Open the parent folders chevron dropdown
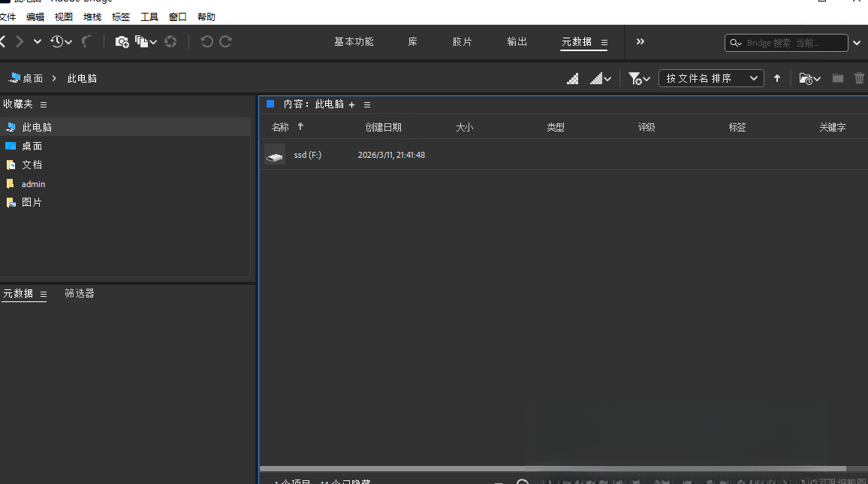Image resolution: width=868 pixels, height=484 pixels. click(37, 41)
